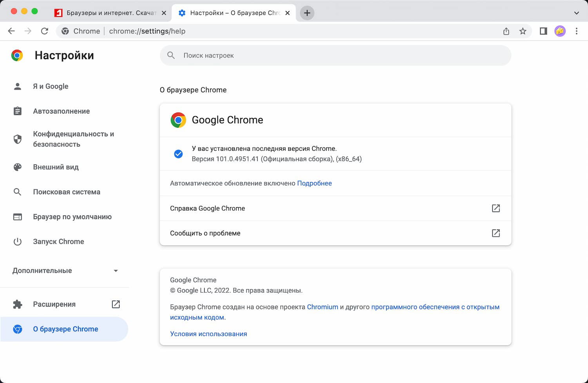Open Условия использования link
Image resolution: width=588 pixels, height=383 pixels.
tap(209, 334)
